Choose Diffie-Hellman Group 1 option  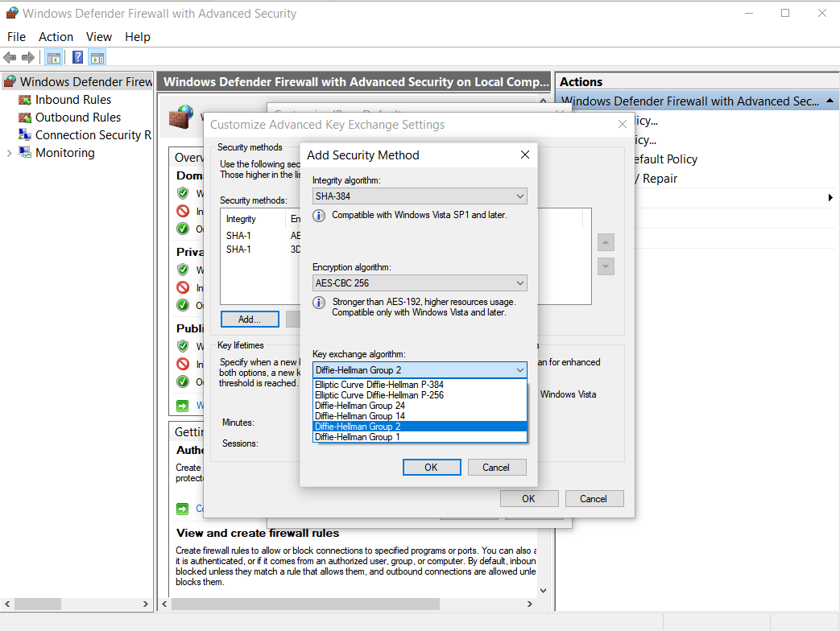pyautogui.click(x=420, y=437)
